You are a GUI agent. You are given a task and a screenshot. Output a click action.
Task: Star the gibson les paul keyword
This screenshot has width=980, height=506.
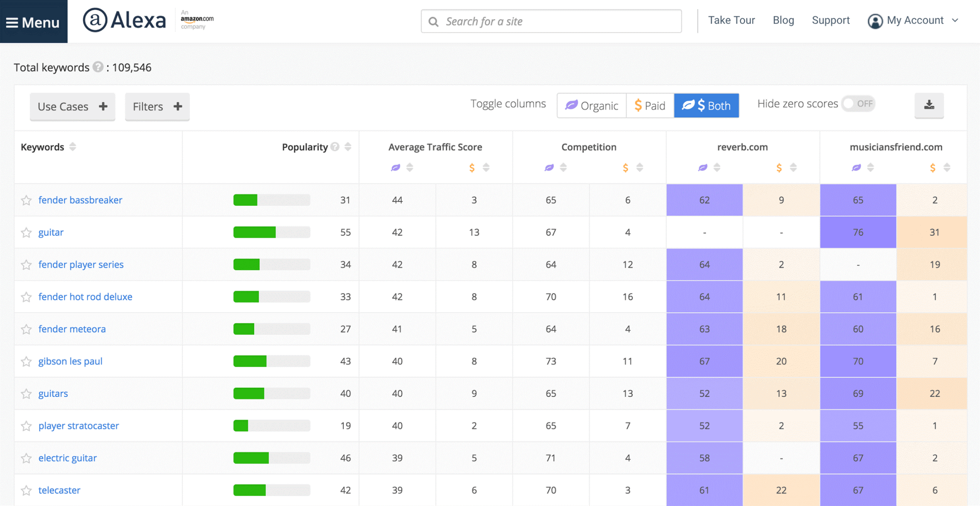pyautogui.click(x=27, y=361)
